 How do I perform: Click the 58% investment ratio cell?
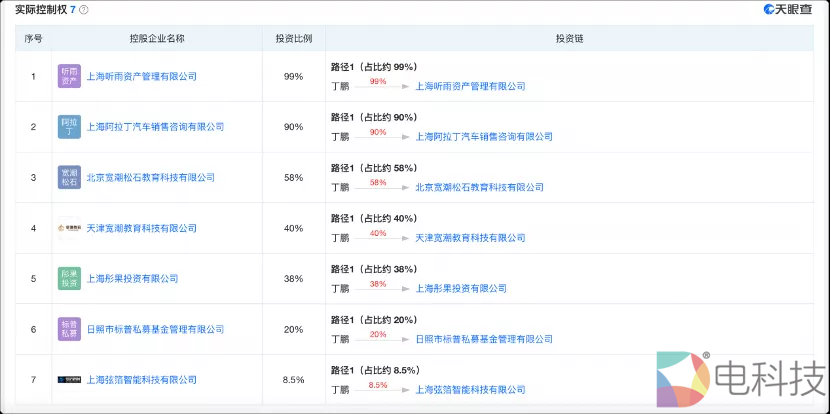[294, 177]
